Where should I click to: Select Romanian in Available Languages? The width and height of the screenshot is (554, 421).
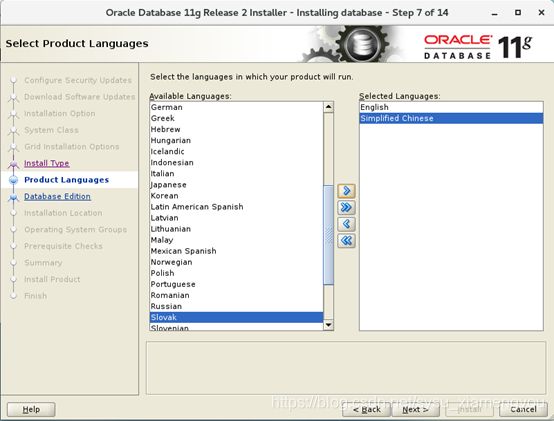pyautogui.click(x=236, y=295)
